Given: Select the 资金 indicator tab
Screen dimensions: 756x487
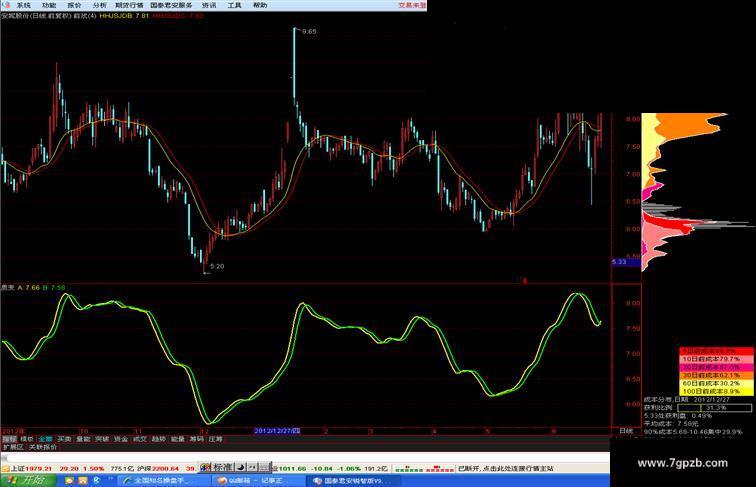Looking at the screenshot, I should pyautogui.click(x=121, y=439).
